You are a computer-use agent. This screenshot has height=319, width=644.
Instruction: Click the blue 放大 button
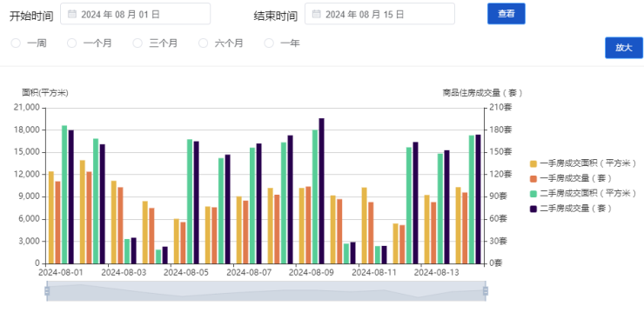point(624,48)
